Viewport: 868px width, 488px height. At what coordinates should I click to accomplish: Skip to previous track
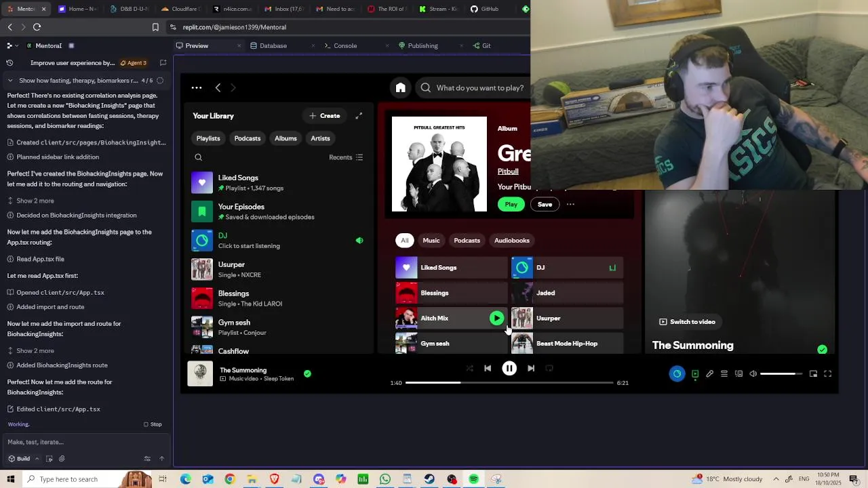pos(488,368)
